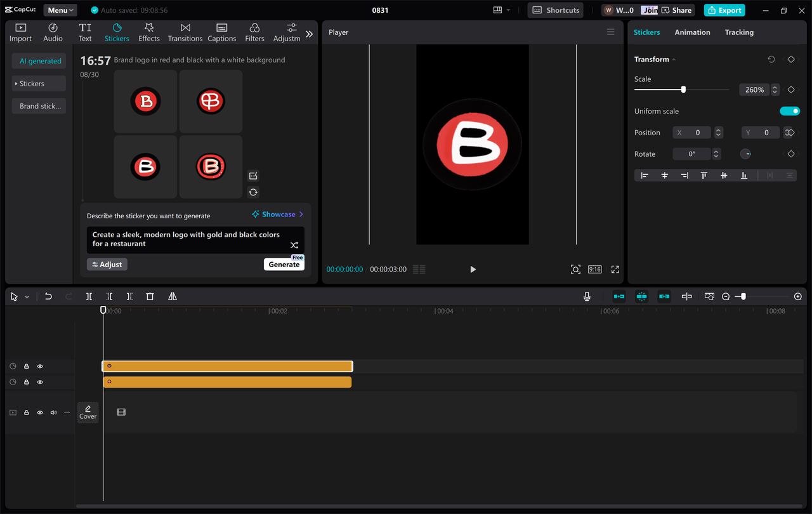Click the undo icon
This screenshot has height=514, width=812.
click(48, 296)
